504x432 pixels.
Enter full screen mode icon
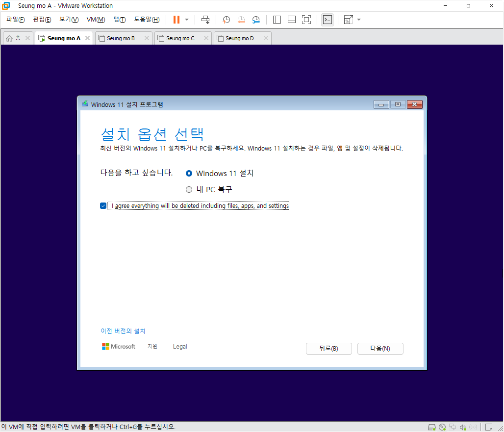point(306,20)
